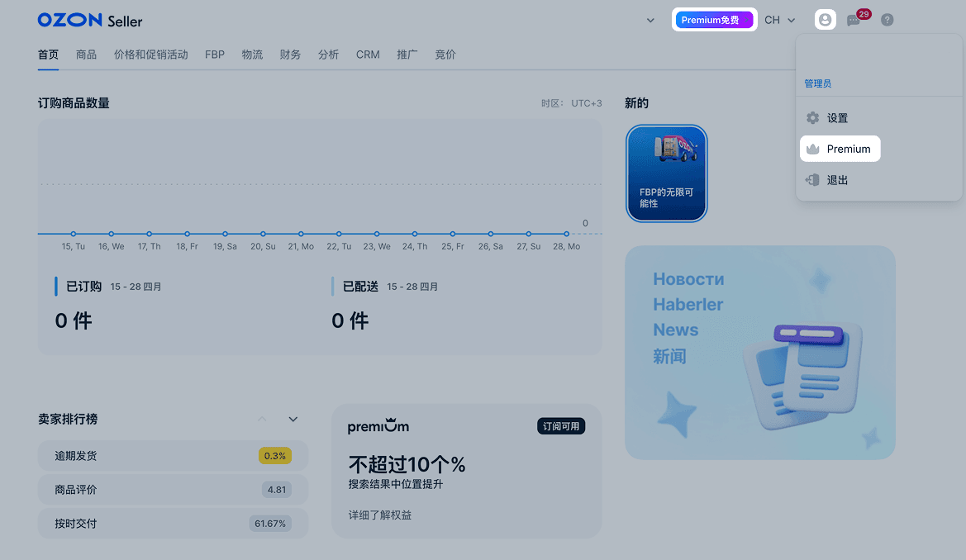Follow the 详细了解权益 link

(x=380, y=515)
